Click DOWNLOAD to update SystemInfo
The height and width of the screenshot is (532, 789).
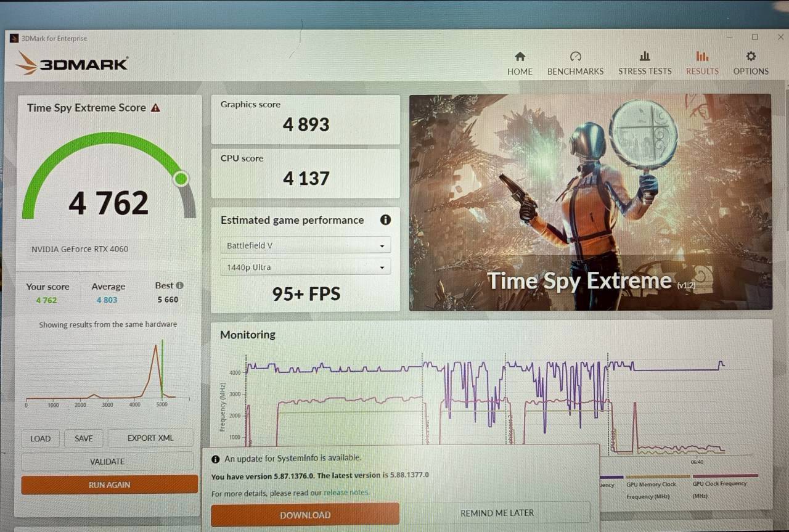[x=305, y=515]
